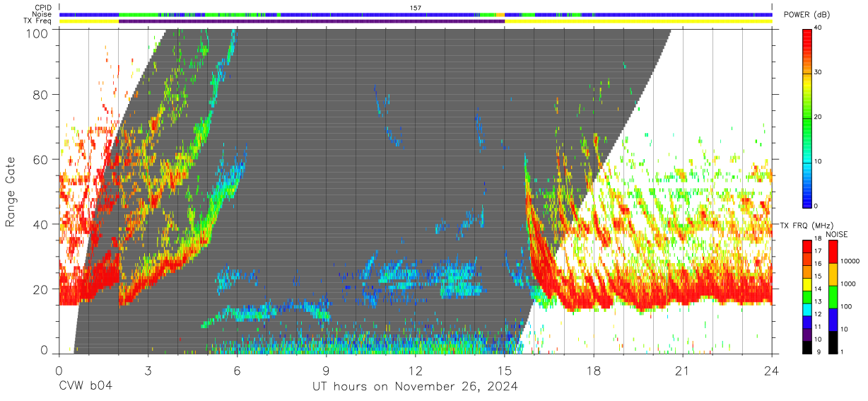The image size is (868, 401).
Task: Click the UT hours on November 26 title
Action: coord(415,386)
